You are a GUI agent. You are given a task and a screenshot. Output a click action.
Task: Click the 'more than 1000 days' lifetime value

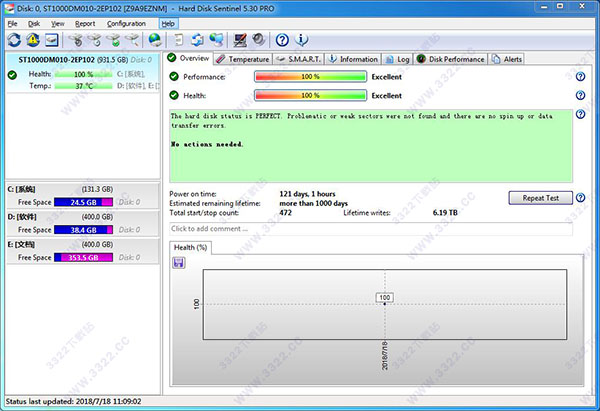point(313,204)
